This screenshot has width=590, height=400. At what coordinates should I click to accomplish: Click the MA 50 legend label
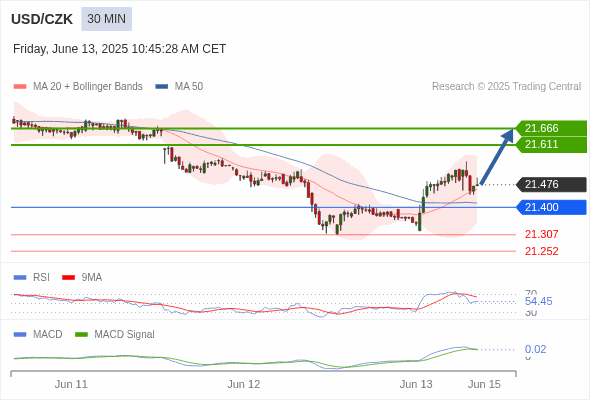[x=189, y=87]
